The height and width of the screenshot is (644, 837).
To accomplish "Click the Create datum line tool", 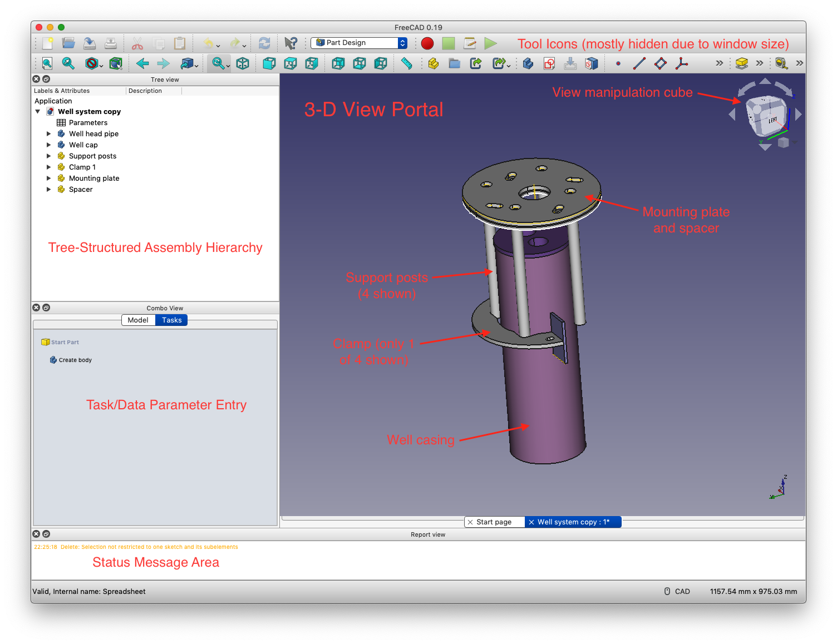I will [639, 63].
